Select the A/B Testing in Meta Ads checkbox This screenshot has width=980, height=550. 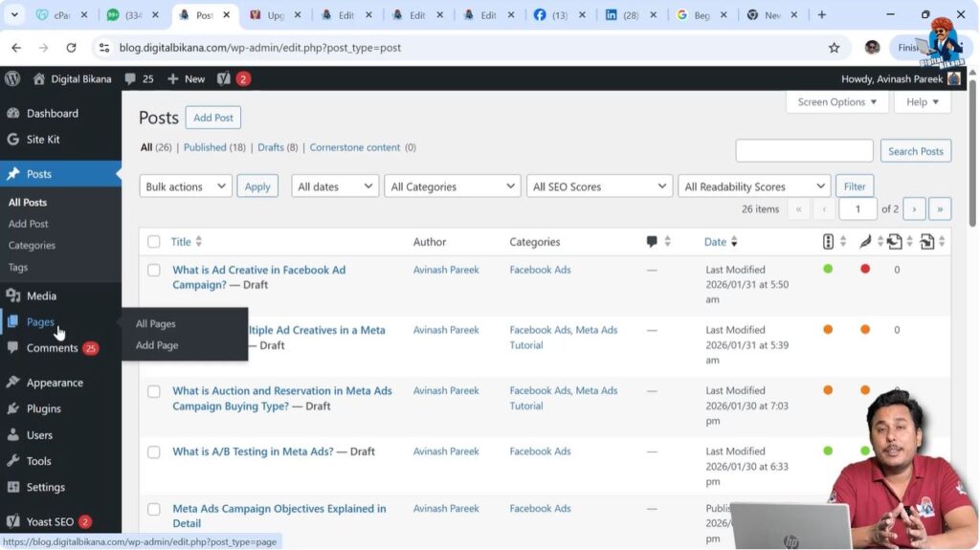point(154,451)
